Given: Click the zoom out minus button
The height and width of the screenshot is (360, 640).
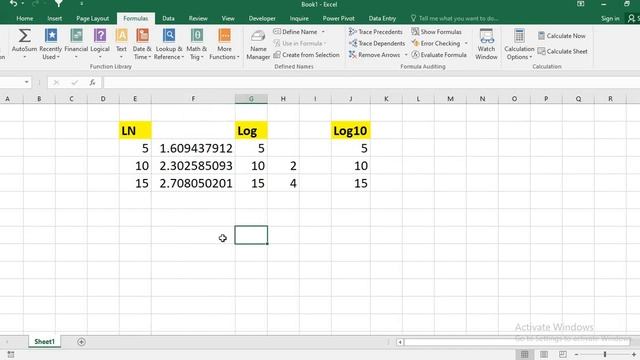Looking at the screenshot, I should pyautogui.click(x=576, y=354).
